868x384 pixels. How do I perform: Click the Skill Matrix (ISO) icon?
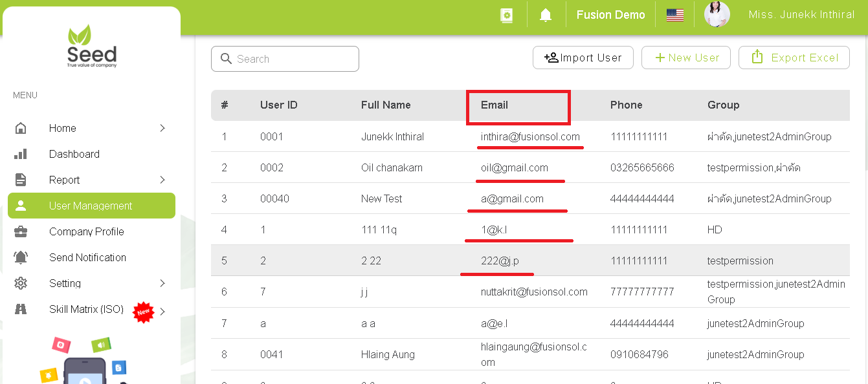pos(21,309)
